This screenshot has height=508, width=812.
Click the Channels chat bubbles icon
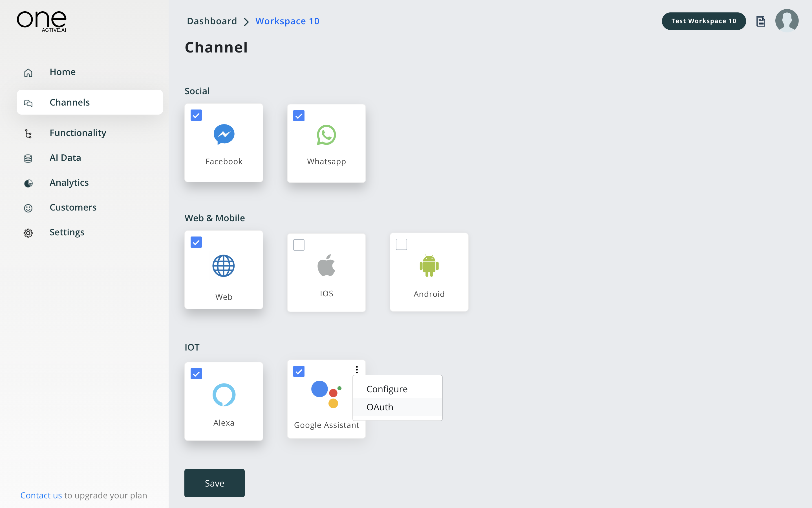(28, 103)
